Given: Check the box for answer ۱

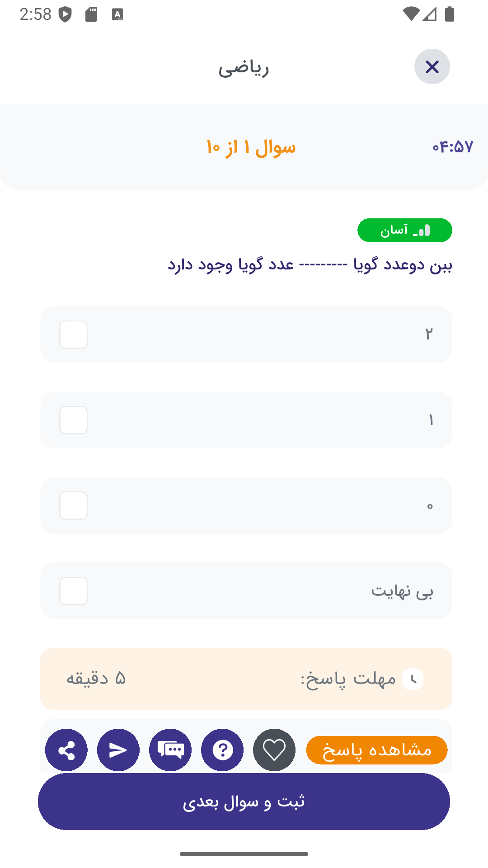Looking at the screenshot, I should tap(74, 420).
